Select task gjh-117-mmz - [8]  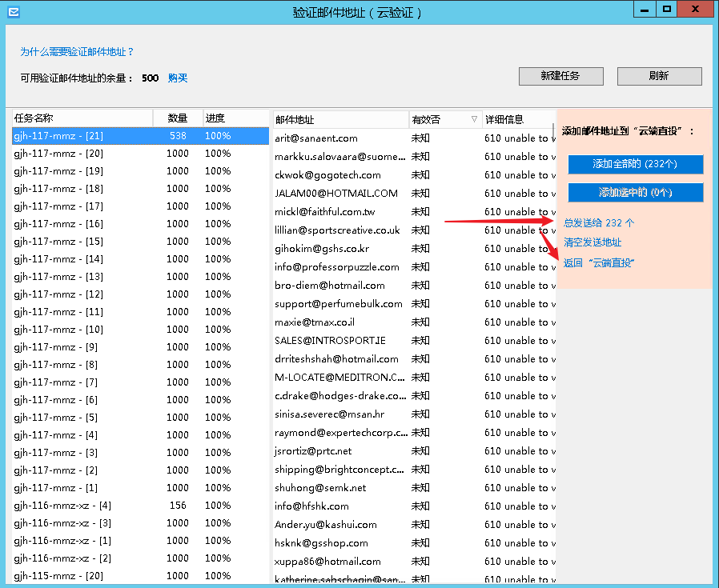(140, 365)
